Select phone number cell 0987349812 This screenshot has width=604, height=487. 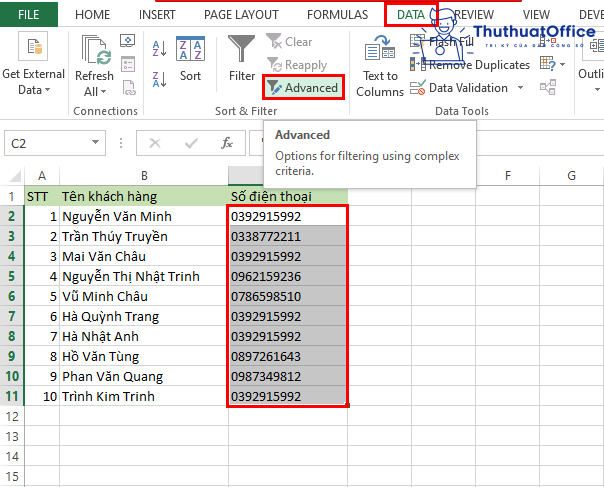pos(288,377)
